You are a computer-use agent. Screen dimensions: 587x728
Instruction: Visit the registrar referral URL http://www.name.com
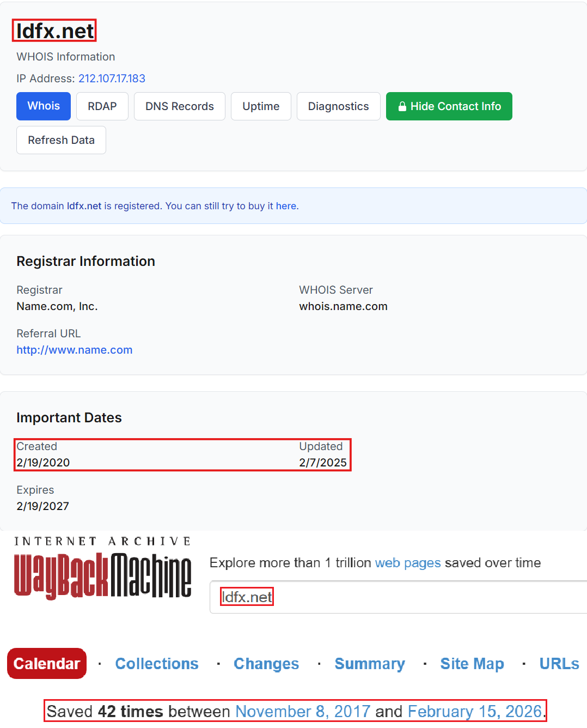click(74, 350)
